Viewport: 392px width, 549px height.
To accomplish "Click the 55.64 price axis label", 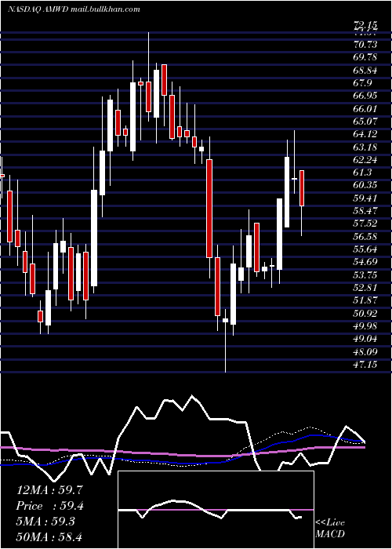I will point(365,249).
